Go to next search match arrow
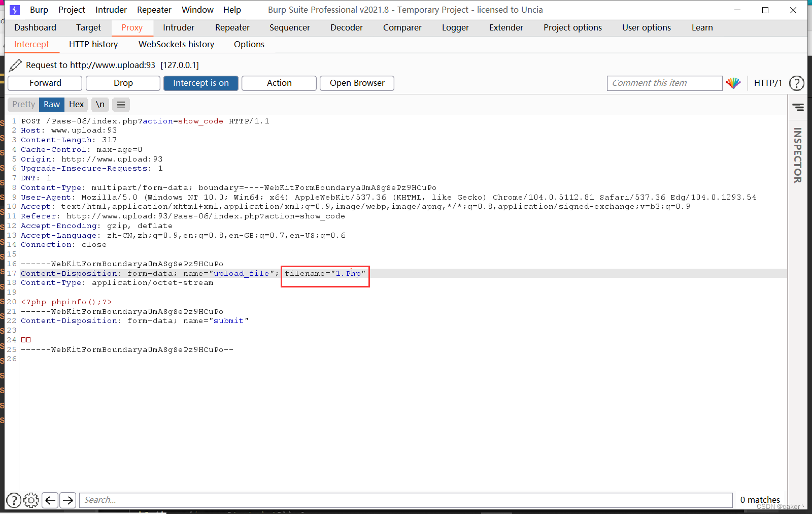Image resolution: width=812 pixels, height=514 pixels. [x=68, y=500]
